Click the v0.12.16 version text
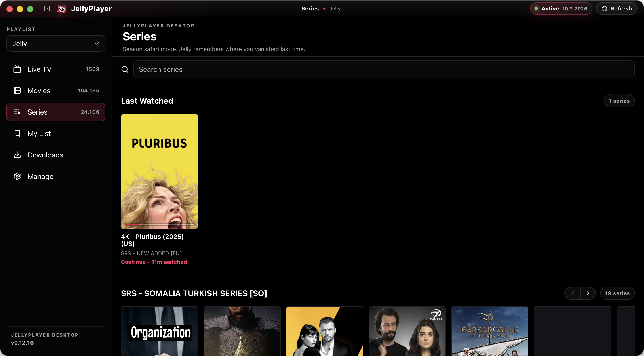644x356 pixels. pos(22,343)
